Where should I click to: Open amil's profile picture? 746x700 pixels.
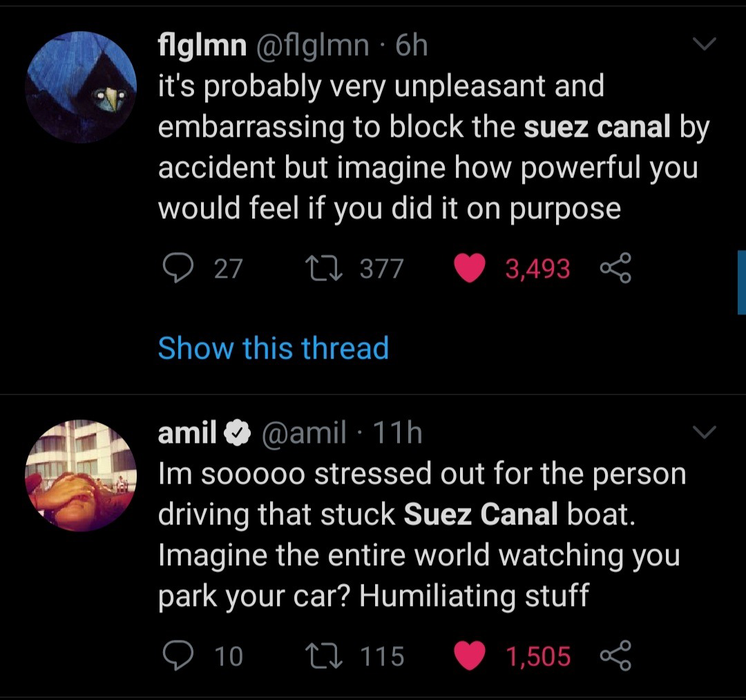tap(81, 475)
